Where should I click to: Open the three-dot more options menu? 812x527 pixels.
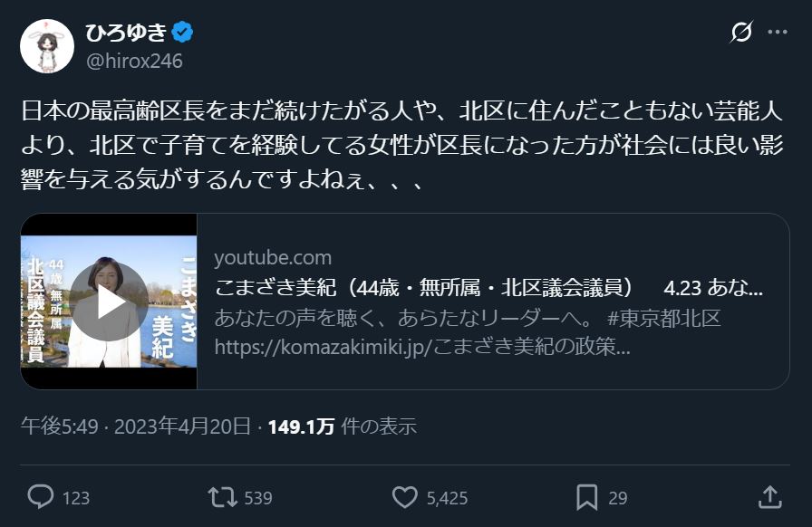(778, 33)
